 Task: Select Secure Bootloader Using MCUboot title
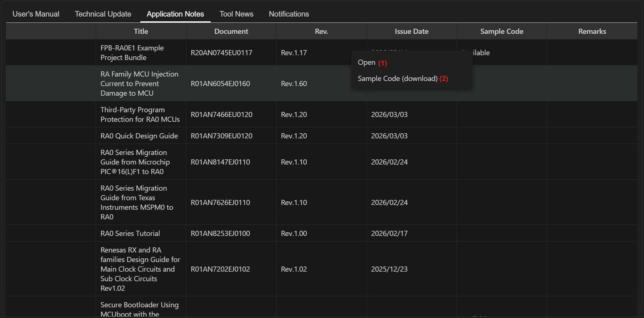(140, 309)
